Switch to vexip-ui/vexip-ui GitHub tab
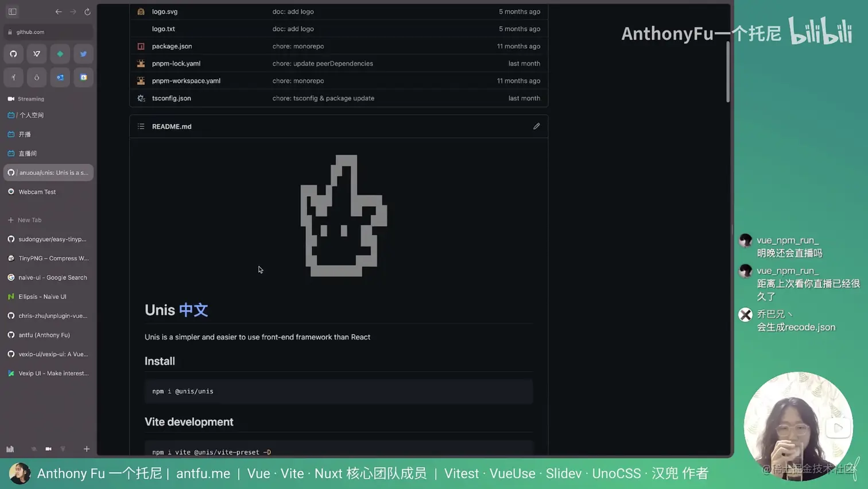 click(x=49, y=354)
